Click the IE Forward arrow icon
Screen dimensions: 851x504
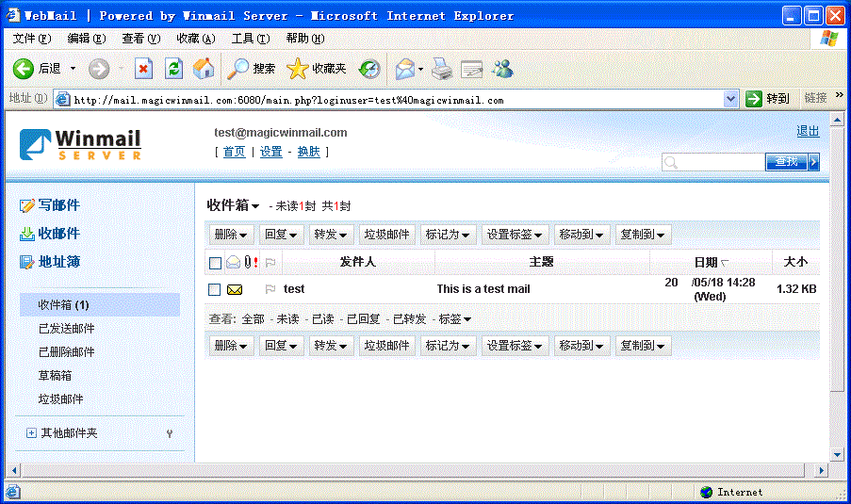coord(99,69)
